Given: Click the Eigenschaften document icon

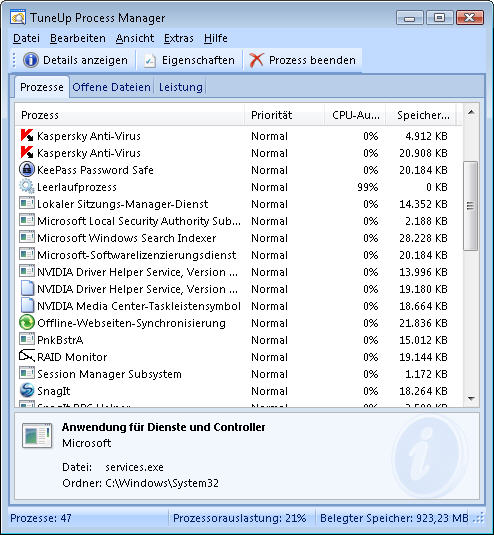Looking at the screenshot, I should pyautogui.click(x=149, y=60).
